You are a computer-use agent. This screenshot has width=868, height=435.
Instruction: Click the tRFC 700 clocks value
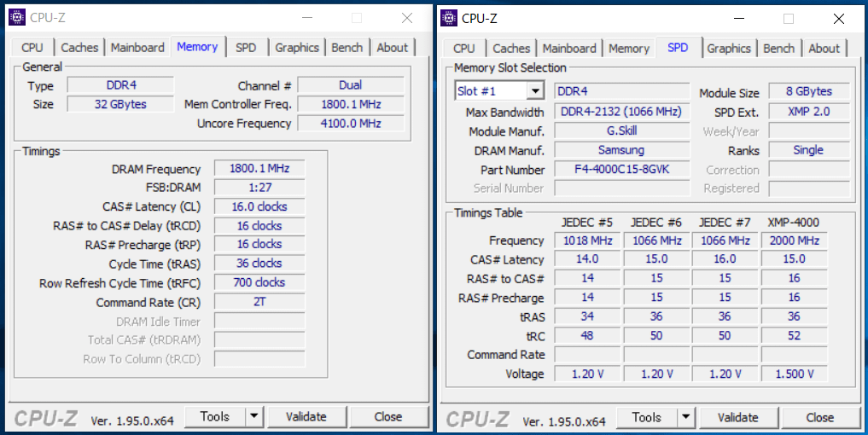click(x=259, y=282)
